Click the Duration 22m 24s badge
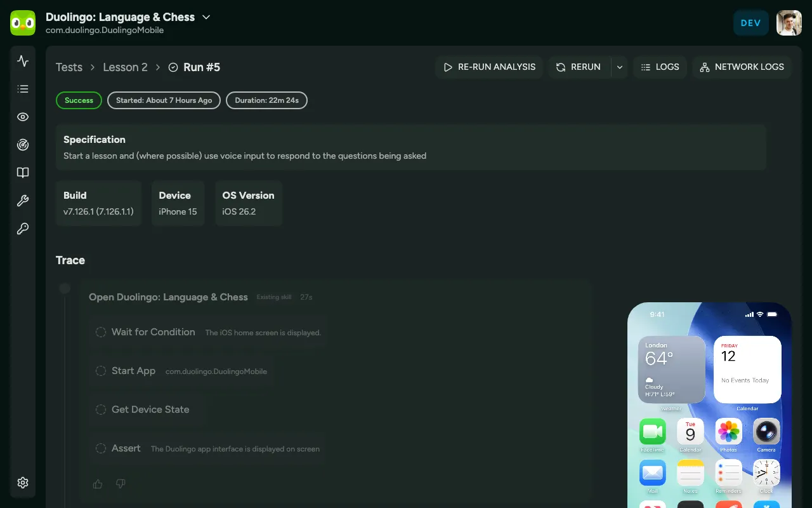This screenshot has width=812, height=508. click(266, 100)
